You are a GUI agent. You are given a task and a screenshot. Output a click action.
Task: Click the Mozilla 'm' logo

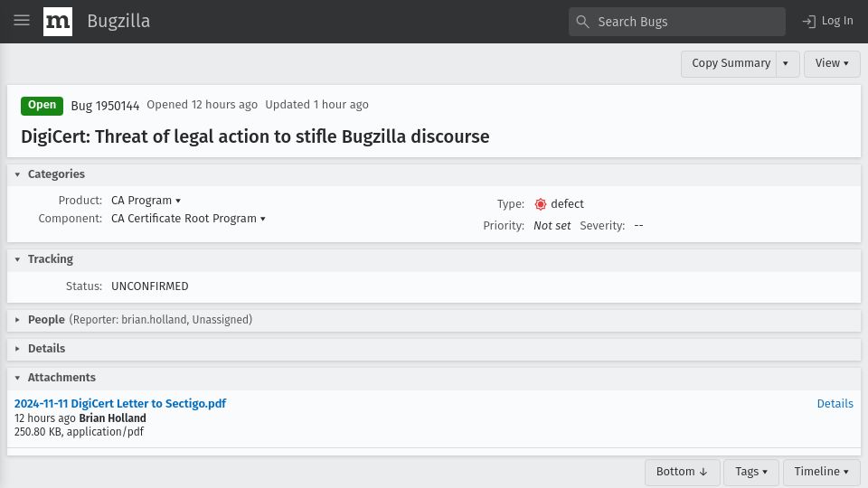click(58, 22)
